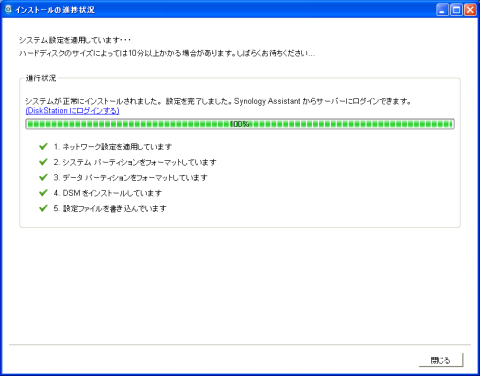480x376 pixels.
Task: Click the checkmark beside step 2 システム パーティション
Action: point(43,162)
